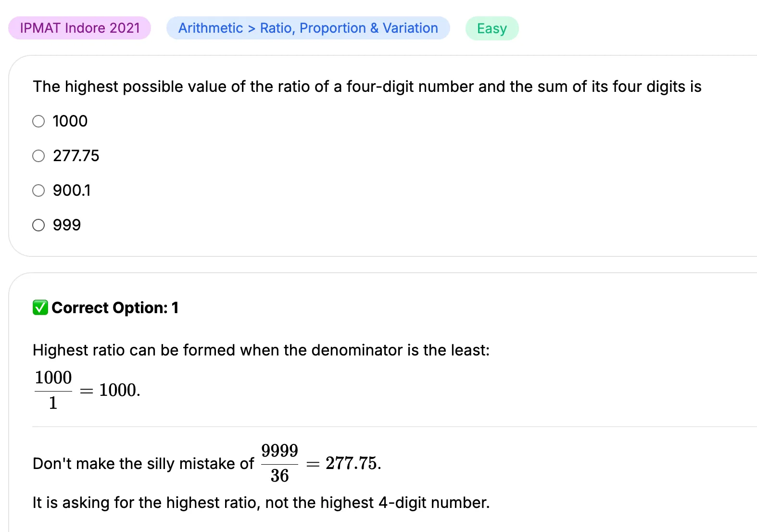The width and height of the screenshot is (757, 532).
Task: Click the 277.75 option label text
Action: click(76, 156)
